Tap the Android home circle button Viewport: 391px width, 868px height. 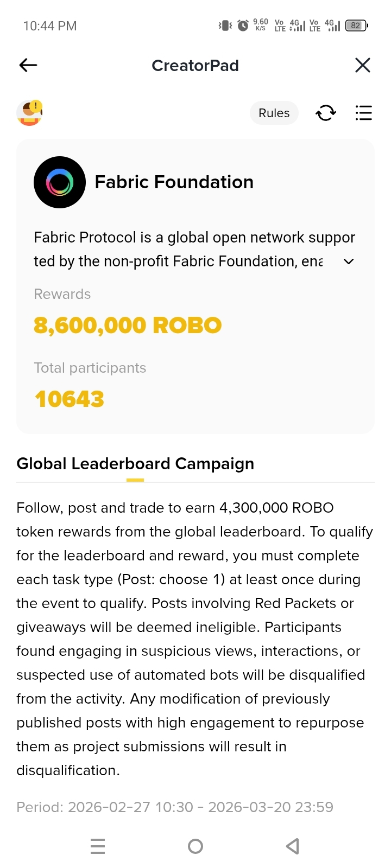(x=195, y=846)
